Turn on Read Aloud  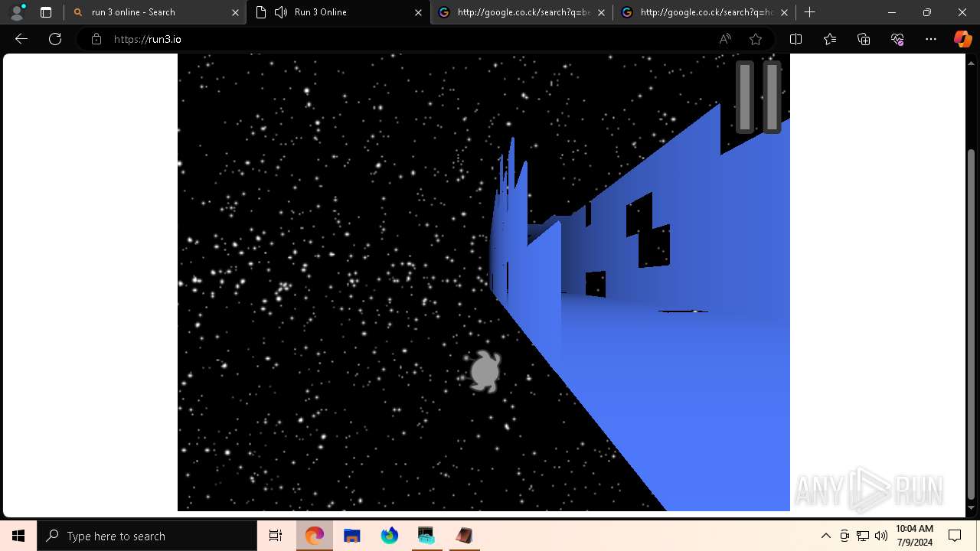pos(725,39)
